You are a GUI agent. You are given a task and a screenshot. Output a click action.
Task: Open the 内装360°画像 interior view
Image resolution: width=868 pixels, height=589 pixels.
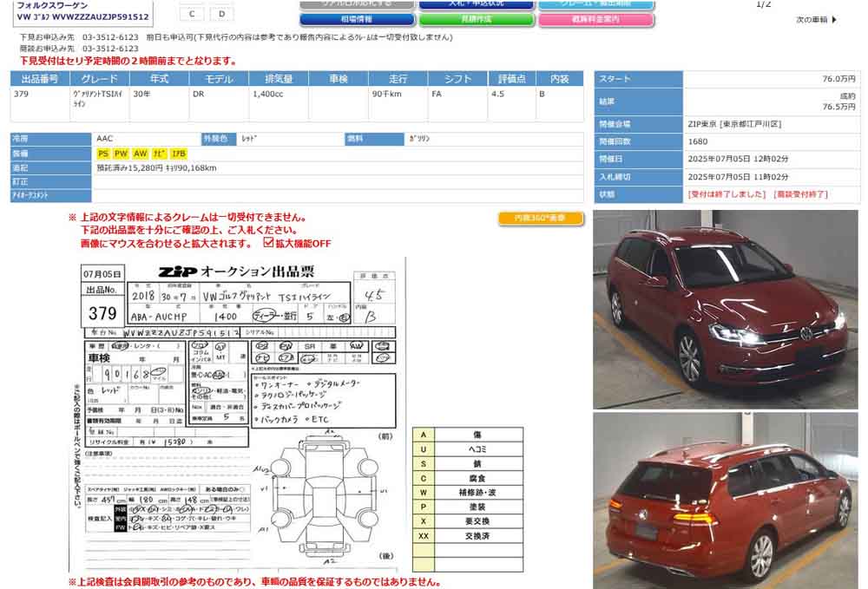point(540,219)
